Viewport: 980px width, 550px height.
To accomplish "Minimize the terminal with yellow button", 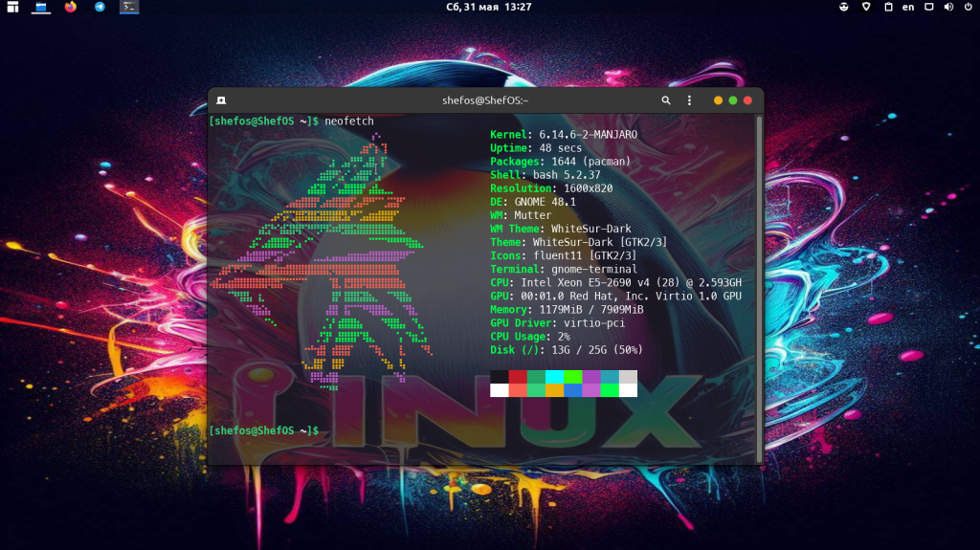I will point(718,100).
